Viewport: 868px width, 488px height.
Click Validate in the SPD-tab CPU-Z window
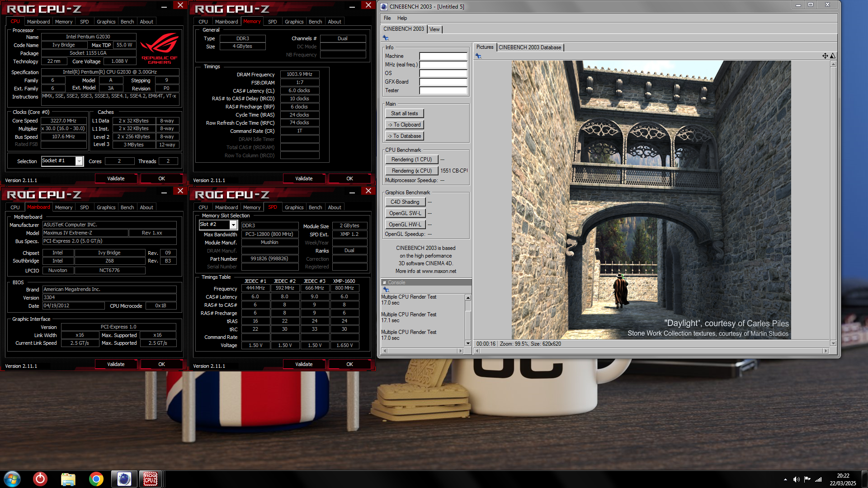click(304, 364)
